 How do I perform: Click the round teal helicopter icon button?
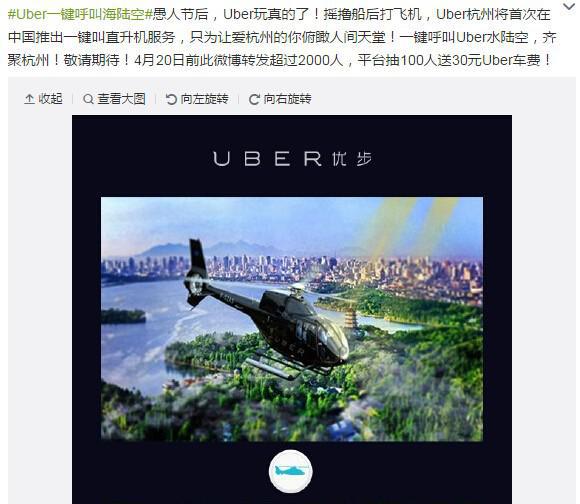291,471
